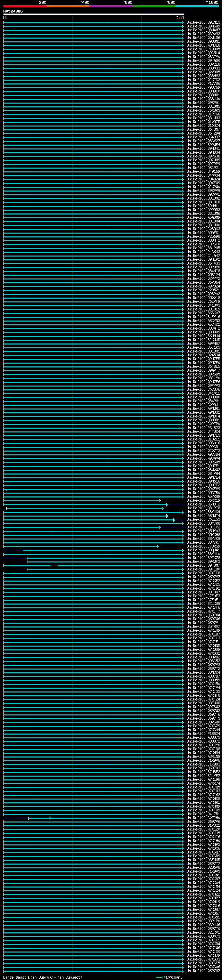Select hit UniRef100_Q697U7
The image size is (222, 980).
point(203,971)
